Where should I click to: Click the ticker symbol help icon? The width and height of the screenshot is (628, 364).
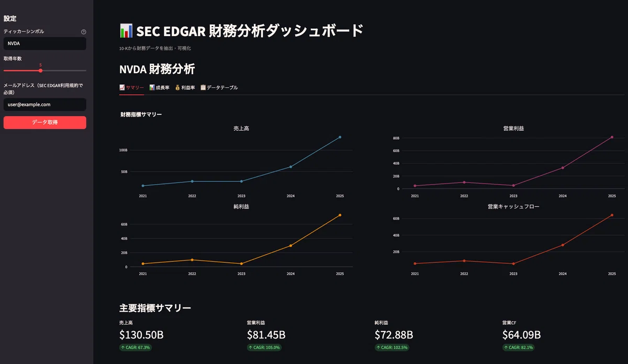pyautogui.click(x=84, y=32)
